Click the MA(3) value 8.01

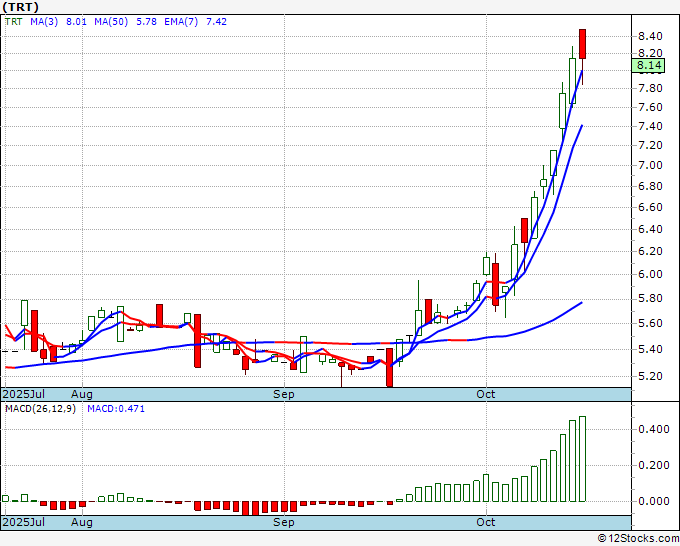tap(76, 22)
